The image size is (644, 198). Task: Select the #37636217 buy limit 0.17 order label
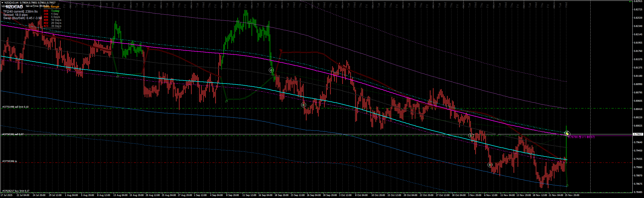click(16, 191)
